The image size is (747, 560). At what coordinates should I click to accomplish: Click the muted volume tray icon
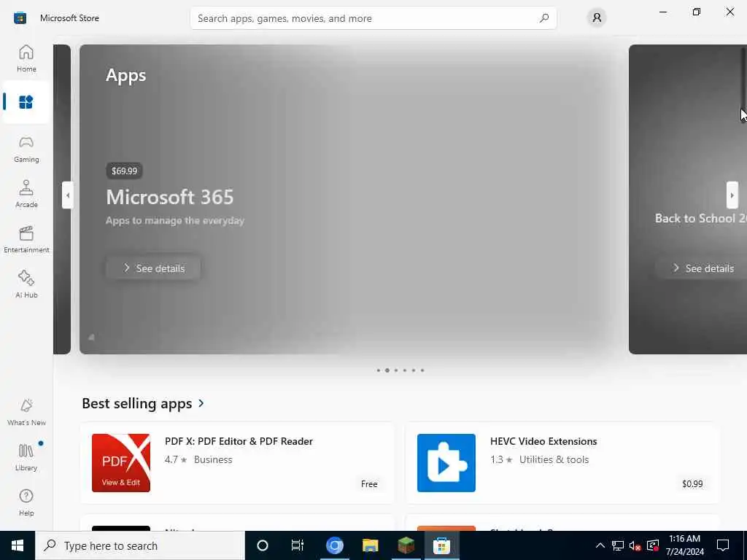click(x=635, y=545)
